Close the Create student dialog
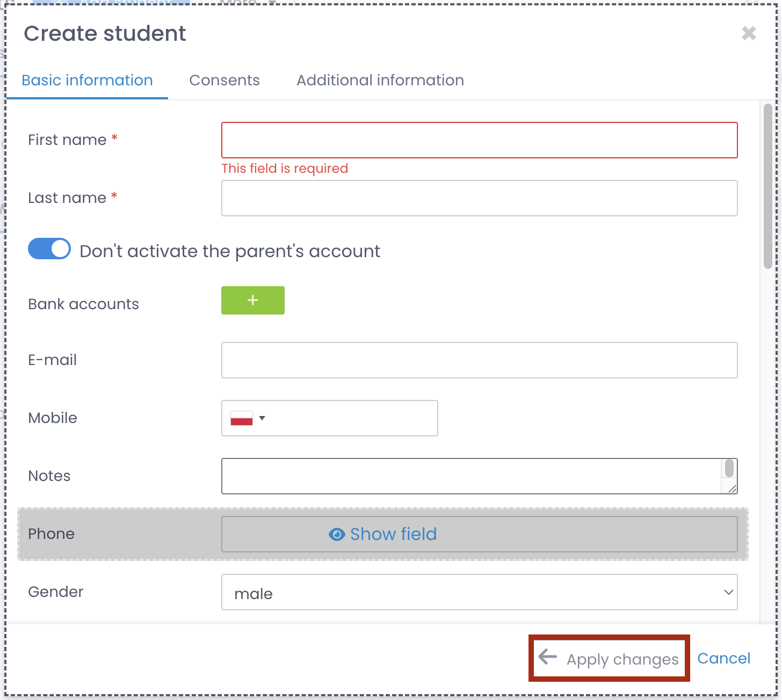 (749, 33)
